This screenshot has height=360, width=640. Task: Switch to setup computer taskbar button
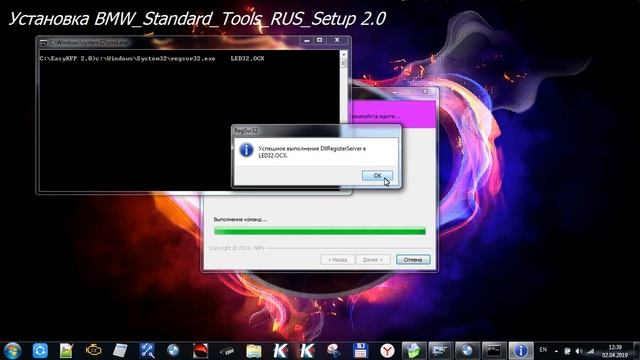coord(440,351)
